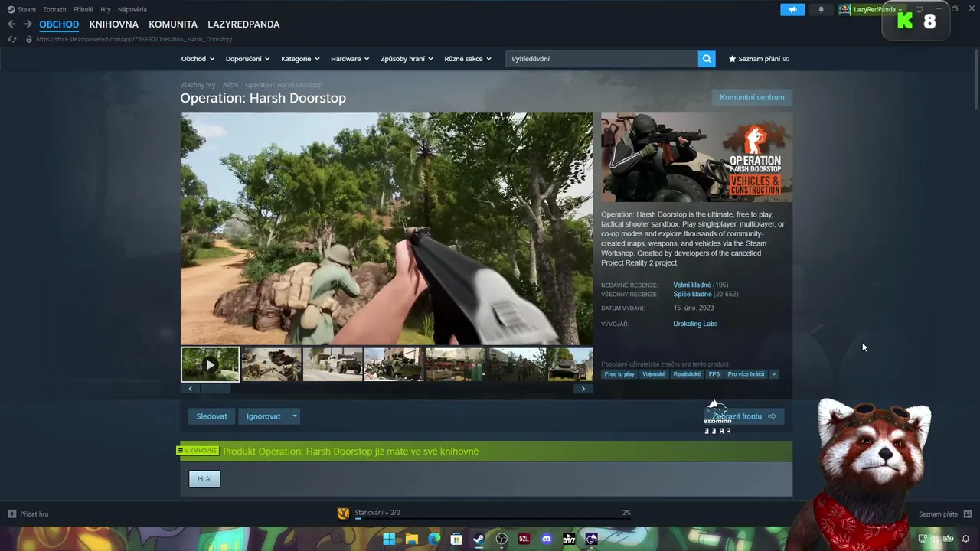Reload the store page

pos(12,39)
